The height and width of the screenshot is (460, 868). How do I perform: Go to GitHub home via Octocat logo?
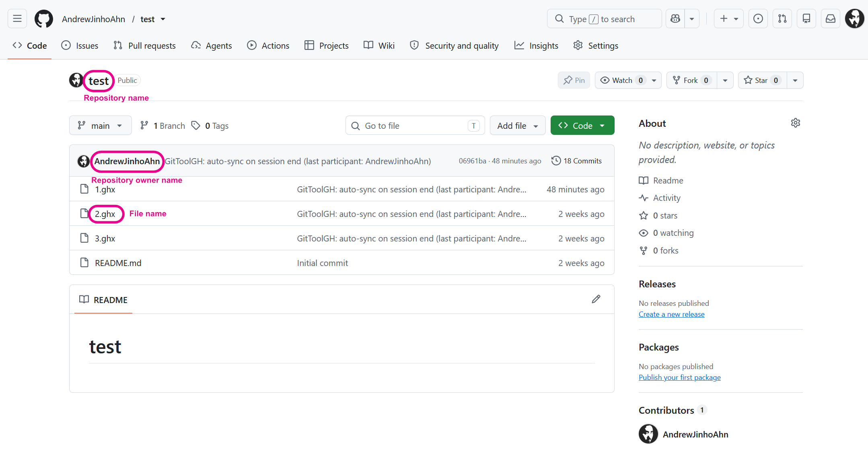[x=44, y=19]
